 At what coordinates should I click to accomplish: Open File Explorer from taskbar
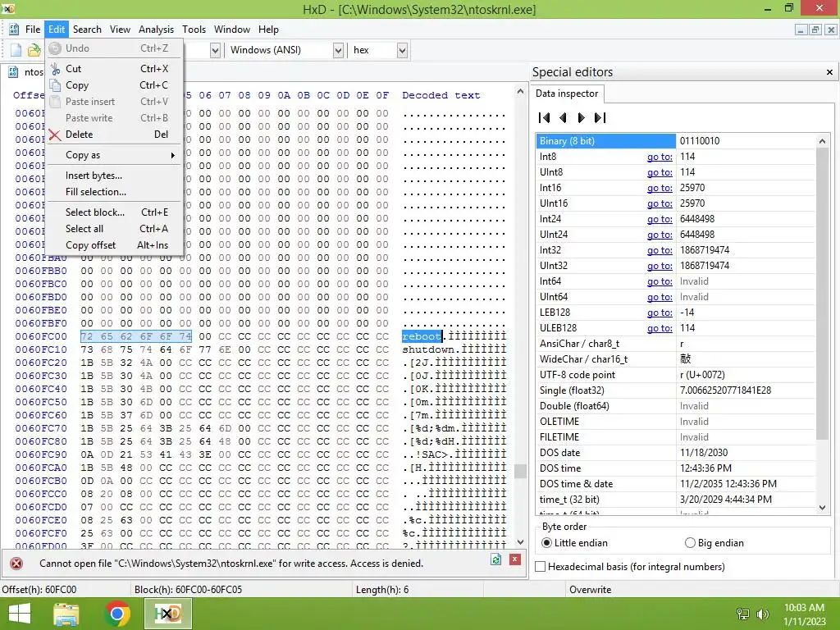pyautogui.click(x=66, y=614)
